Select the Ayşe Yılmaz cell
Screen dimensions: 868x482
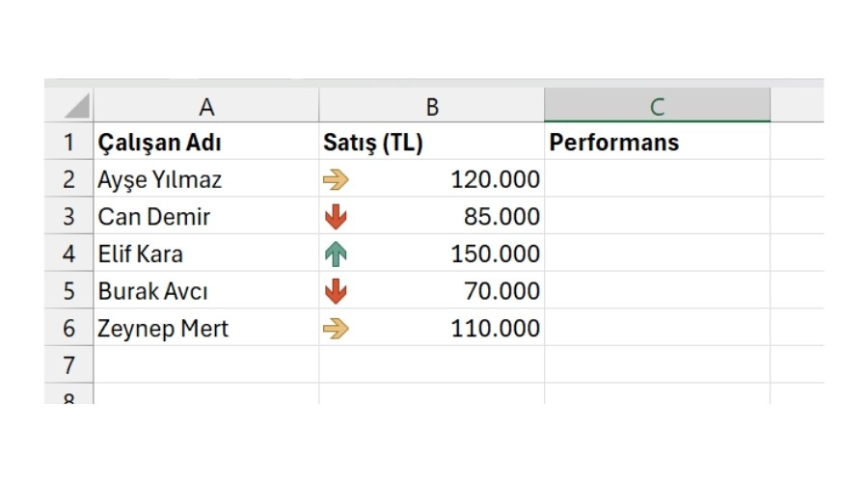pyautogui.click(x=160, y=179)
